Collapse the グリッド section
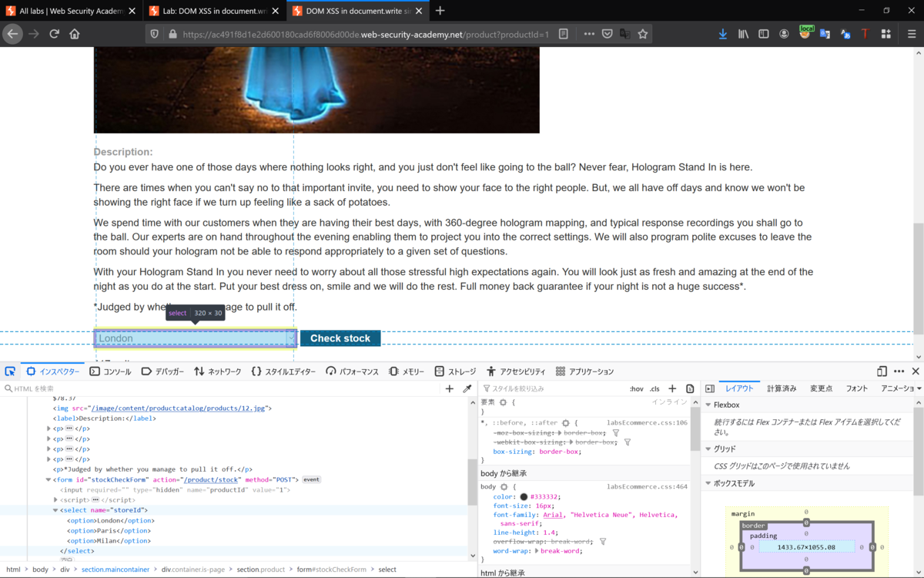The image size is (924, 578). point(708,449)
